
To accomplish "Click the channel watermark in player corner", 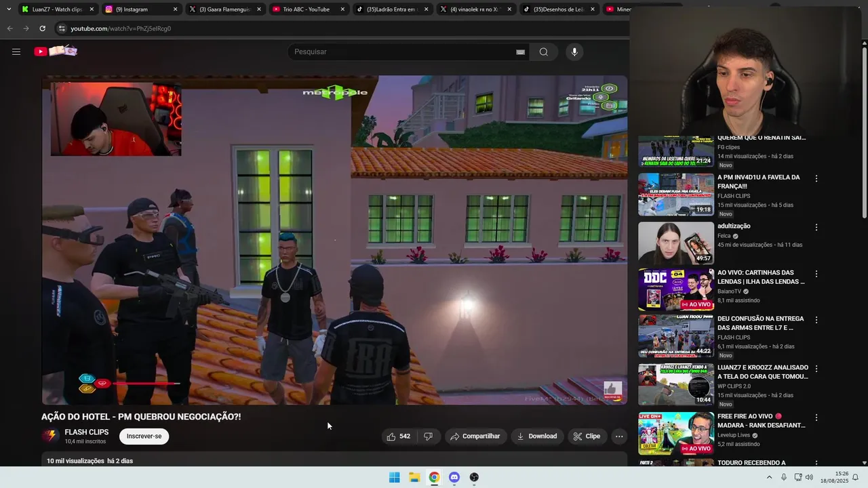I will coord(613,390).
